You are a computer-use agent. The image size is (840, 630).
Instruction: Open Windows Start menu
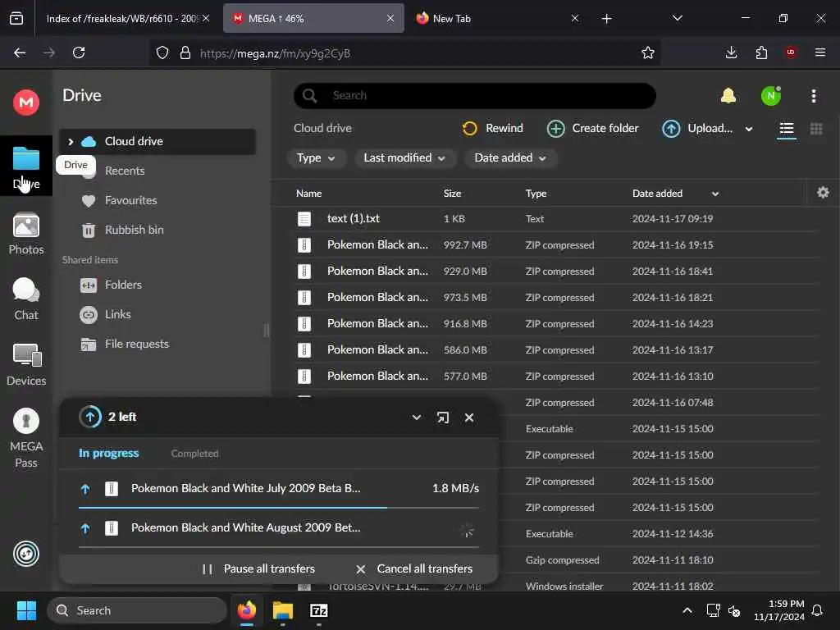[x=26, y=610]
